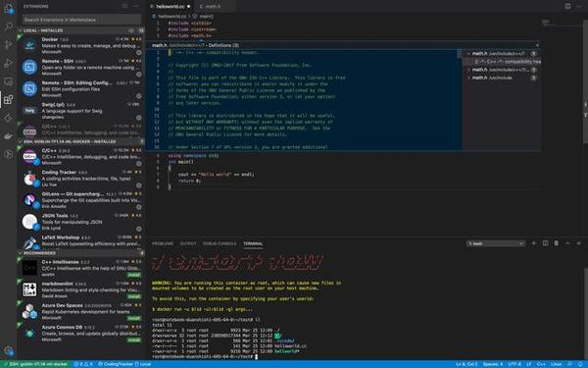The height and width of the screenshot is (368, 588).
Task: Install Azure Dev Spaces extension
Action: click(x=134, y=318)
